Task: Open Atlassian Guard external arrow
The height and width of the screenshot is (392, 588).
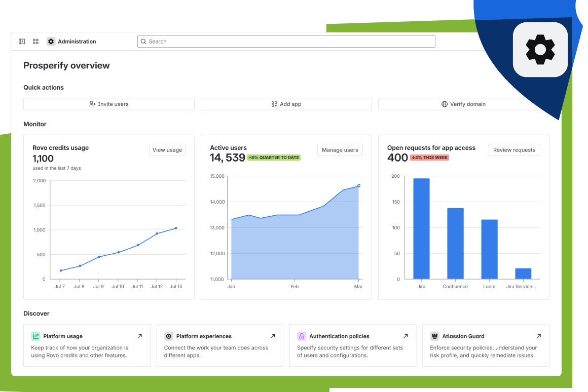Action: point(538,336)
